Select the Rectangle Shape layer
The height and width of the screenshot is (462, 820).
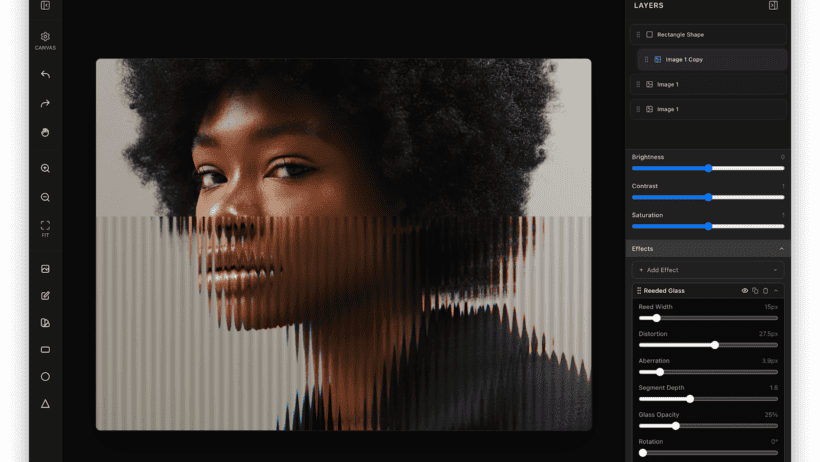(708, 35)
